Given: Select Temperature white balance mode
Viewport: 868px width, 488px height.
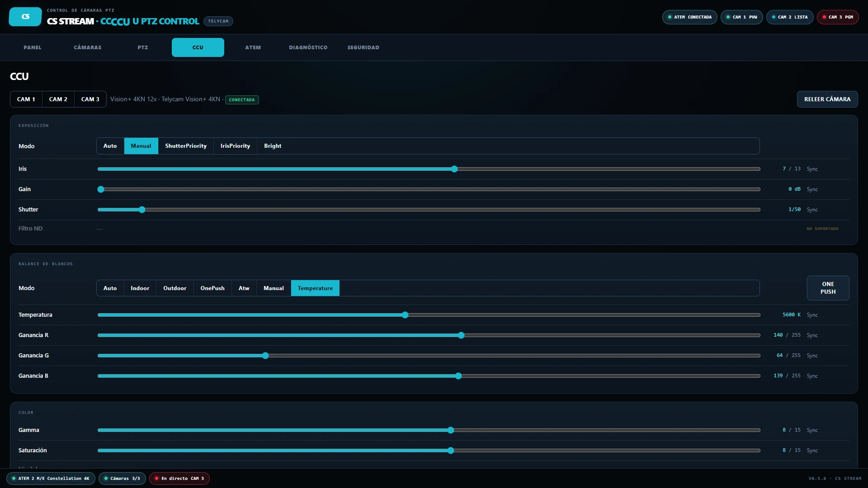Looking at the screenshot, I should (x=315, y=288).
